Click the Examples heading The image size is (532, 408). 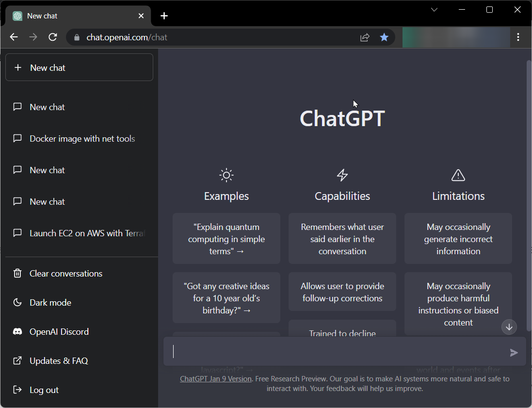point(226,196)
